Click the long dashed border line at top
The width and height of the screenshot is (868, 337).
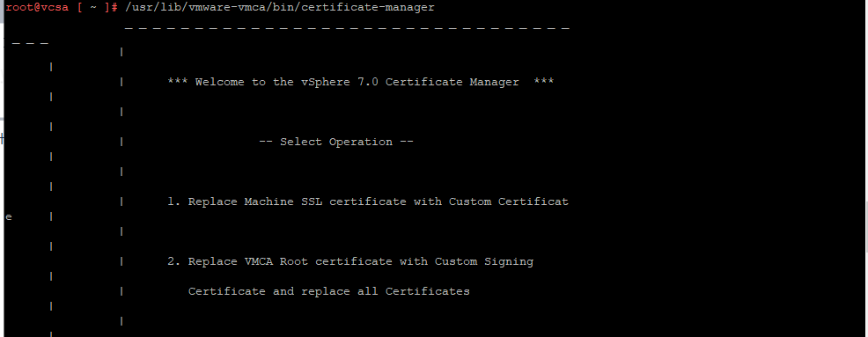tap(347, 28)
